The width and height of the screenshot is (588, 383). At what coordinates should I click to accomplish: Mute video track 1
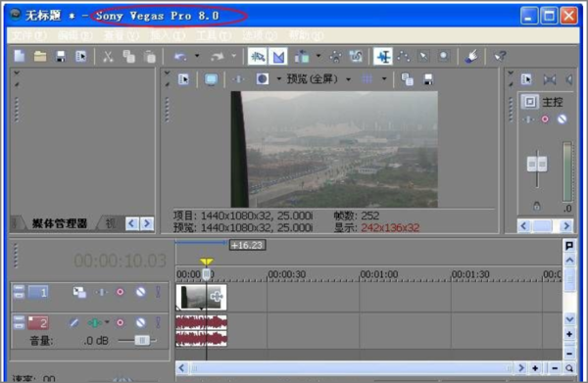pyautogui.click(x=140, y=292)
